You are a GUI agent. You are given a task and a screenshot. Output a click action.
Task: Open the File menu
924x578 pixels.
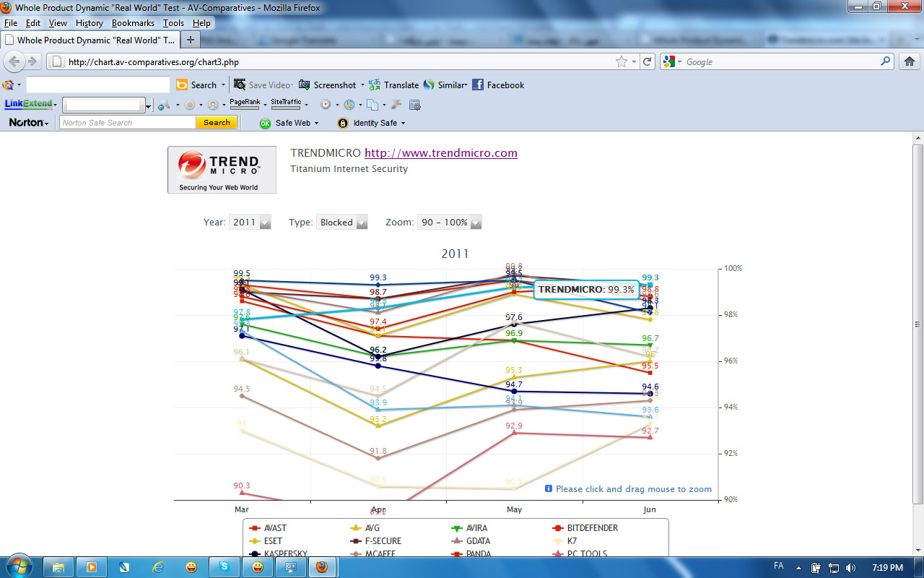pos(11,23)
